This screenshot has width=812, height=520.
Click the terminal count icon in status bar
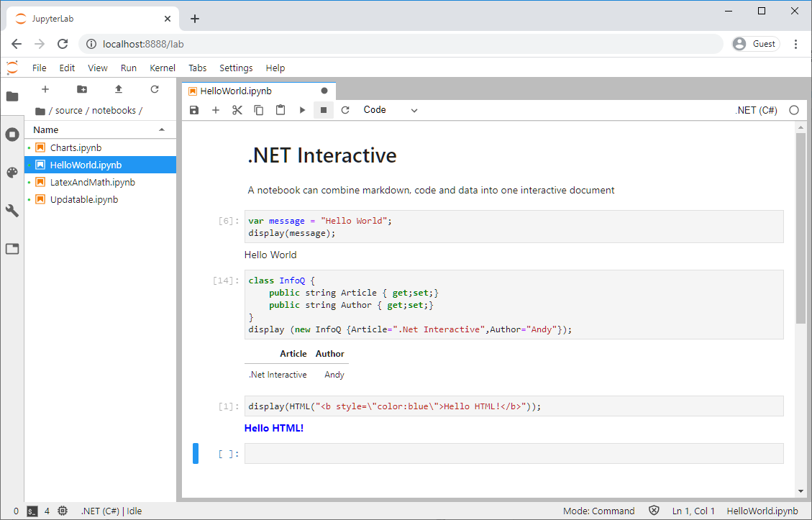pyautogui.click(x=32, y=511)
